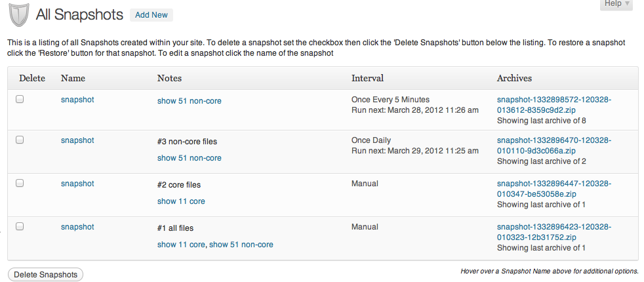644x282 pixels.
Task: Expand 'show 51 non-core' in first row
Action: tap(189, 101)
